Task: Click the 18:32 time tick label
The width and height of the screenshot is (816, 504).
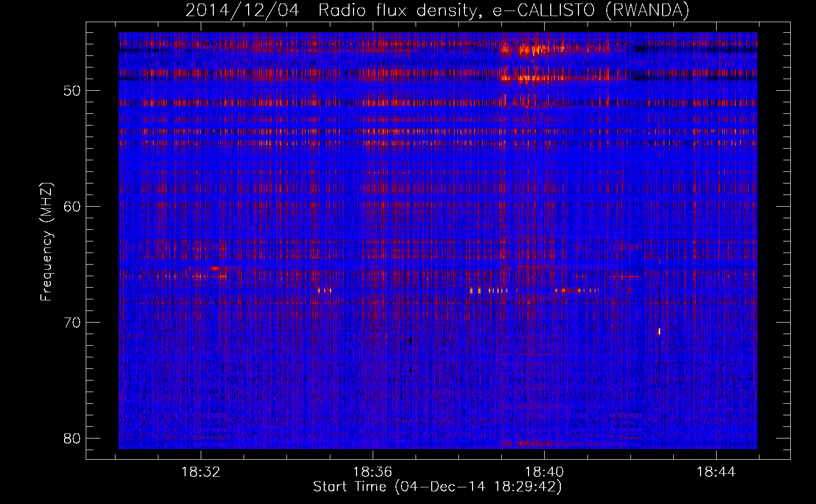Action: point(201,472)
